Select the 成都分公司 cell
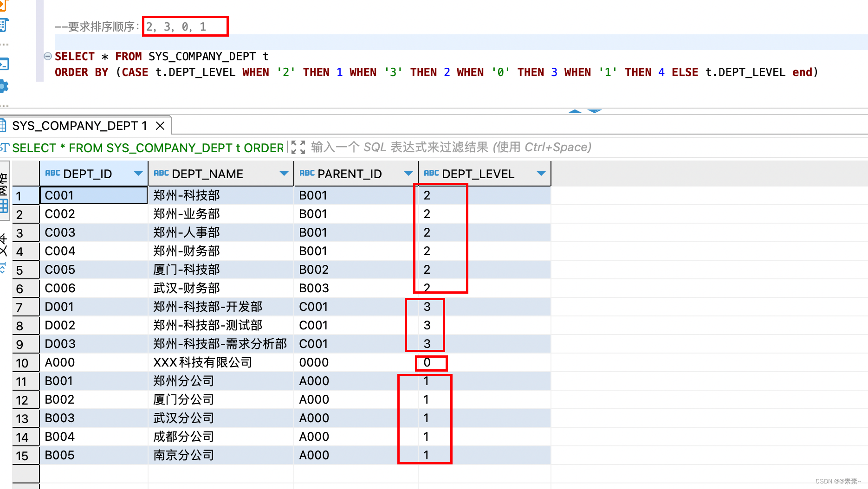The width and height of the screenshot is (868, 489). (x=221, y=437)
